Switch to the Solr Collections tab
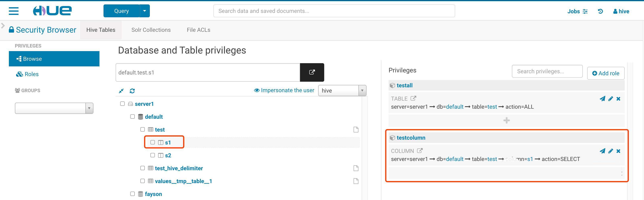The height and width of the screenshot is (200, 644). [x=151, y=30]
